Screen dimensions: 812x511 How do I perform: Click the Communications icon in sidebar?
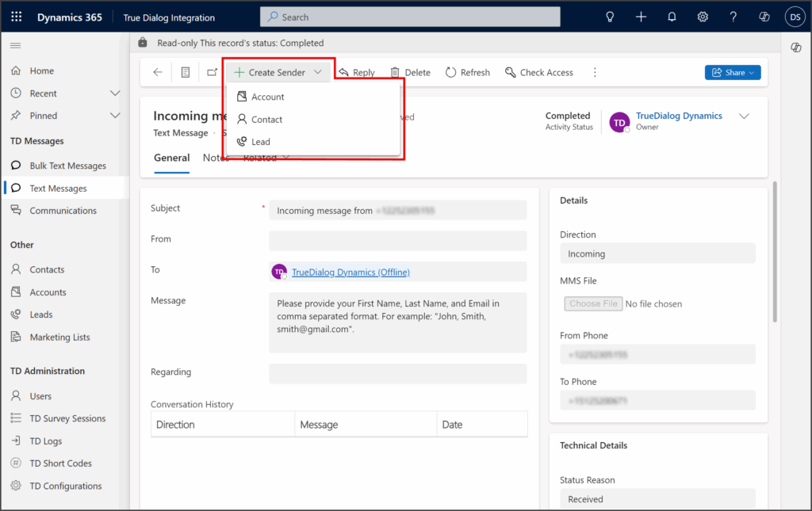16,210
